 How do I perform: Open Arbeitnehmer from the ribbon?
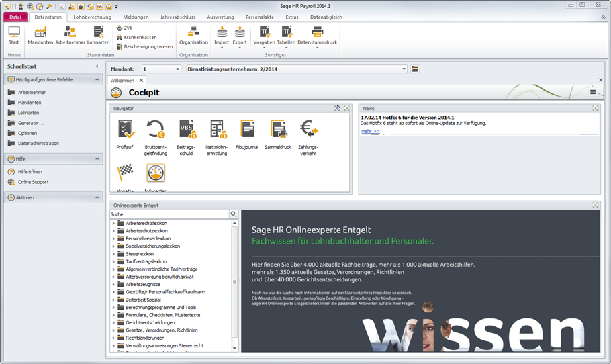coord(70,34)
